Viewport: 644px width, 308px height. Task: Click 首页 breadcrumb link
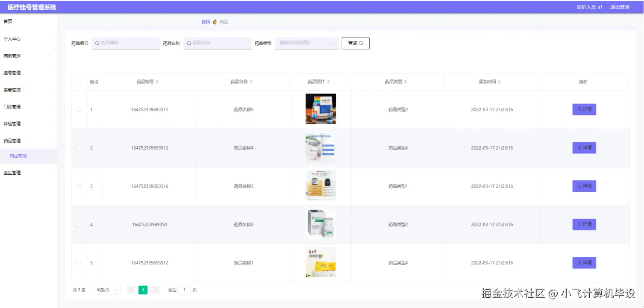click(206, 22)
